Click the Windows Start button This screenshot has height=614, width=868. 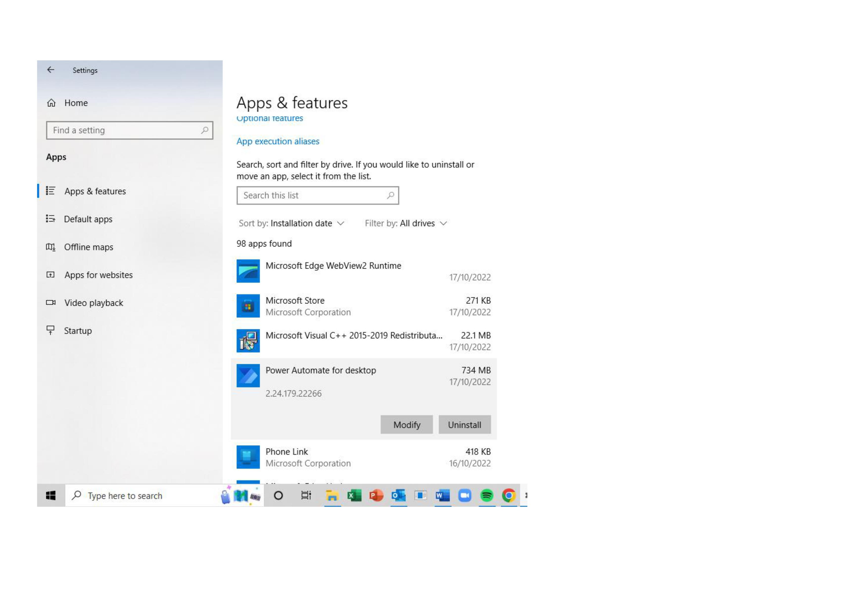[51, 495]
